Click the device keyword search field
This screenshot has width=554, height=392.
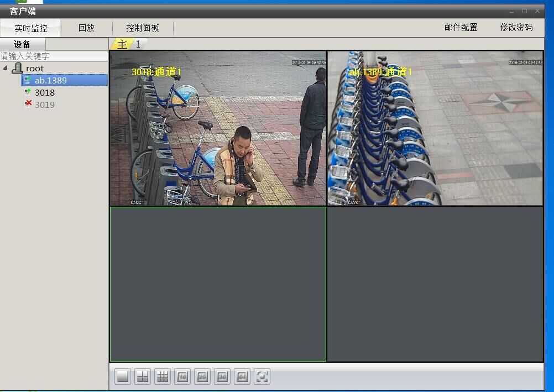54,56
